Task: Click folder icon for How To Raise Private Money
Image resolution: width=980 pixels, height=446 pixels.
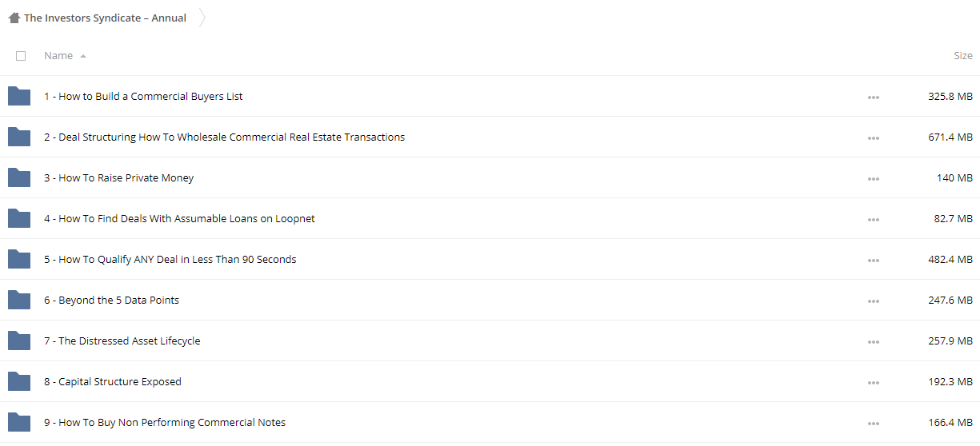Action: 18,177
